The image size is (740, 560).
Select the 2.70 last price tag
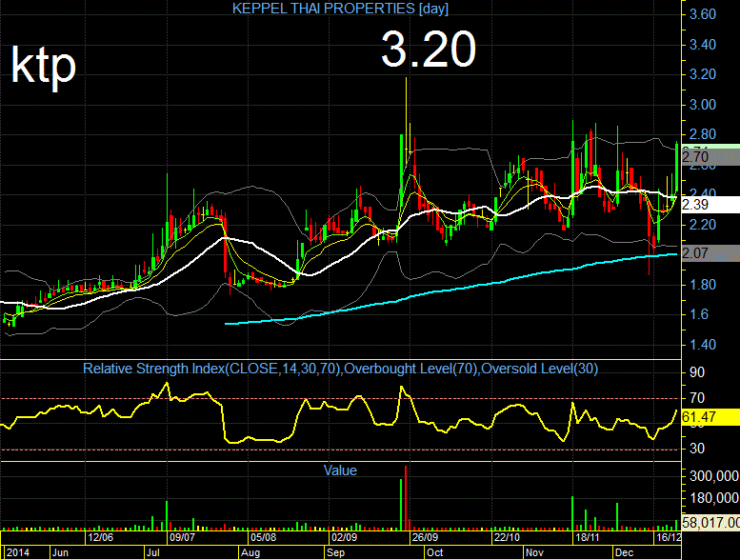[710, 156]
